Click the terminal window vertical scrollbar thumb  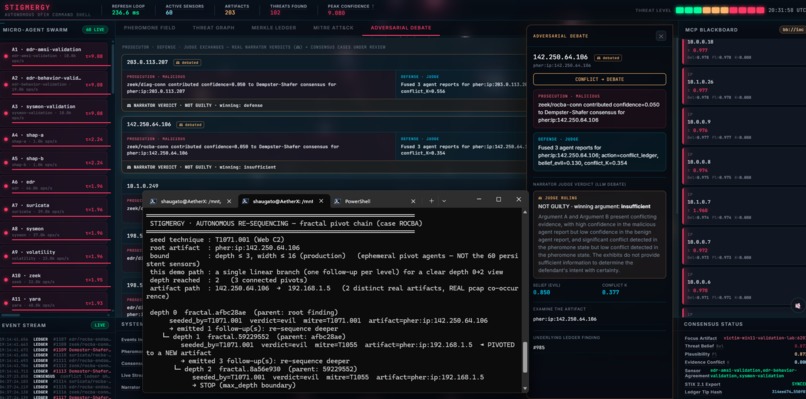[524, 357]
